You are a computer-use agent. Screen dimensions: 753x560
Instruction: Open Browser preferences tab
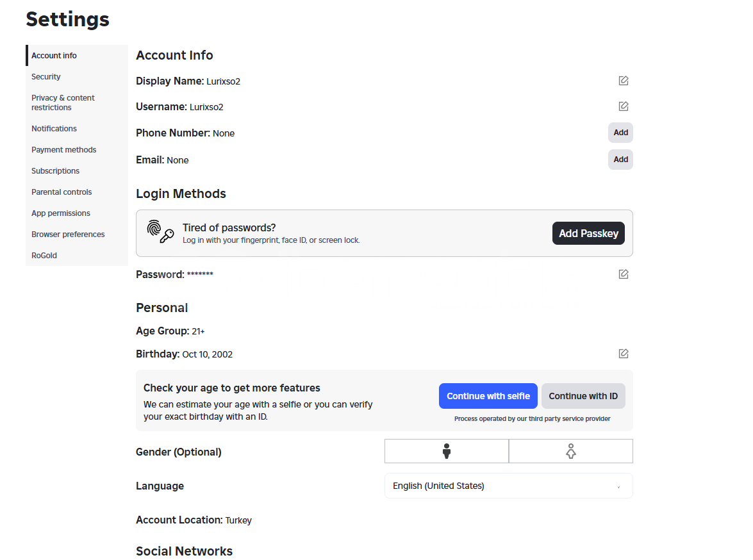pyautogui.click(x=68, y=235)
